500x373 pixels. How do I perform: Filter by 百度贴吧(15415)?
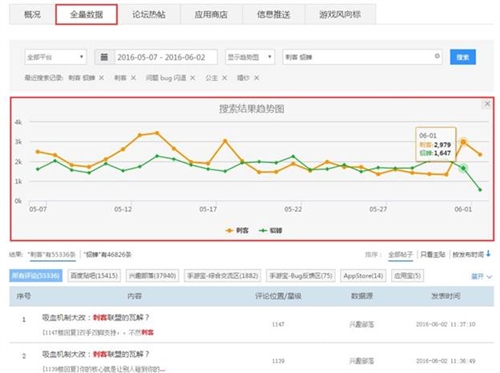(94, 276)
